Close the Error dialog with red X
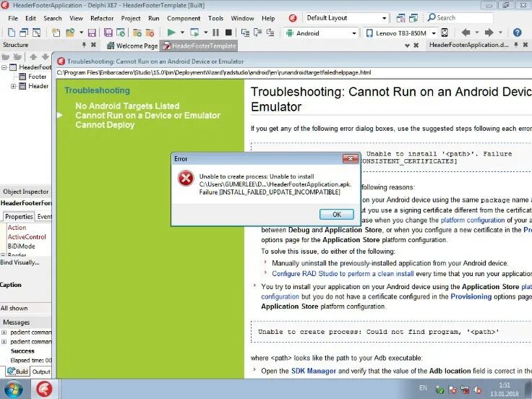This screenshot has height=399, width=532. click(x=350, y=158)
